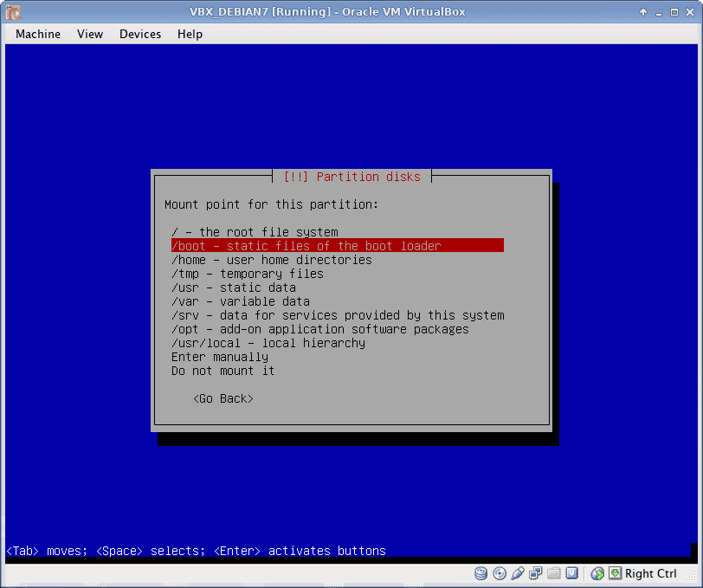703x588 pixels.
Task: Open the Machine menu
Action: (x=38, y=34)
